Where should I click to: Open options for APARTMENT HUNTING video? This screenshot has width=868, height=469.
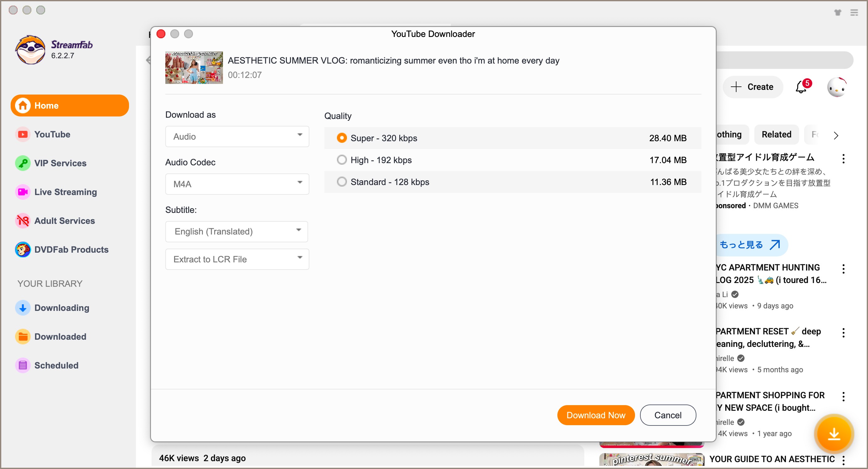[x=843, y=269]
